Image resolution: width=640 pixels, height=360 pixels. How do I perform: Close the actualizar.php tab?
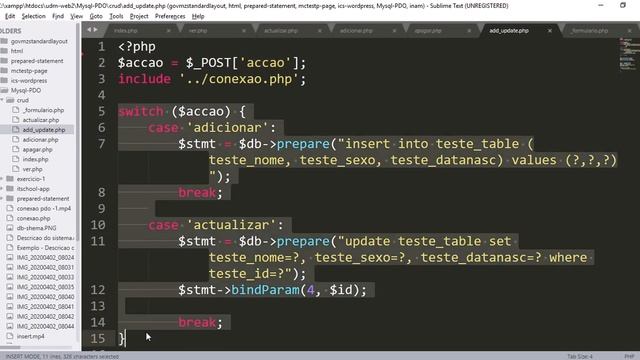tap(320, 31)
